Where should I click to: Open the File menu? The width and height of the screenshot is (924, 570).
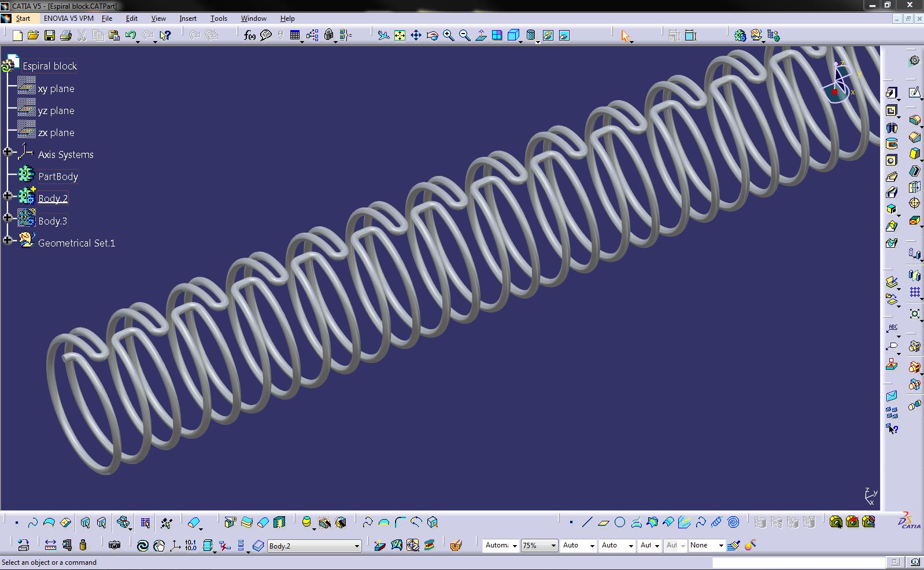coord(107,19)
